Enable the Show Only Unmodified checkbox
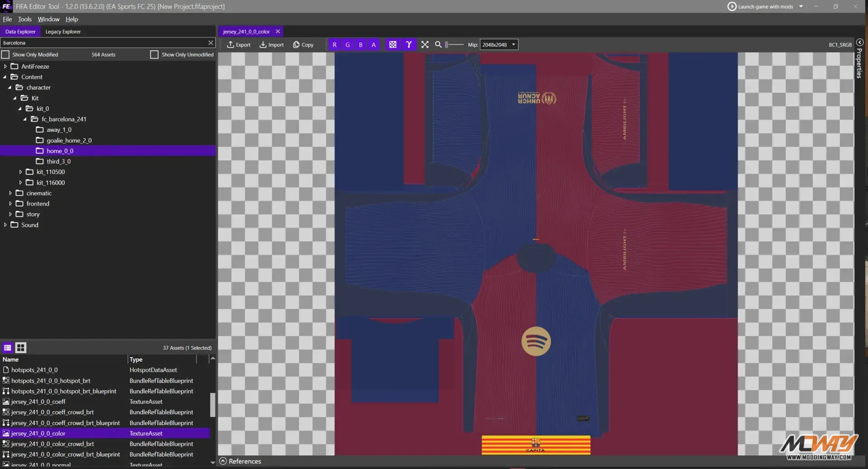 (154, 55)
